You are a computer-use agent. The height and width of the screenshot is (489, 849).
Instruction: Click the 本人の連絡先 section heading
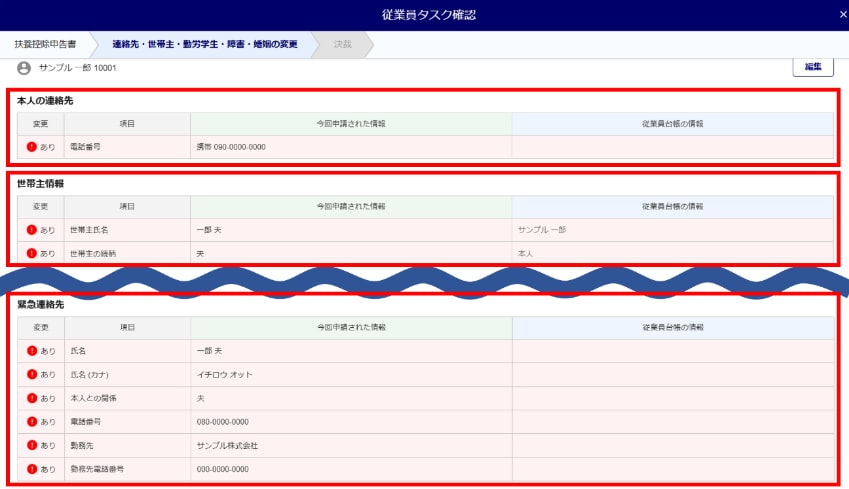click(x=45, y=101)
